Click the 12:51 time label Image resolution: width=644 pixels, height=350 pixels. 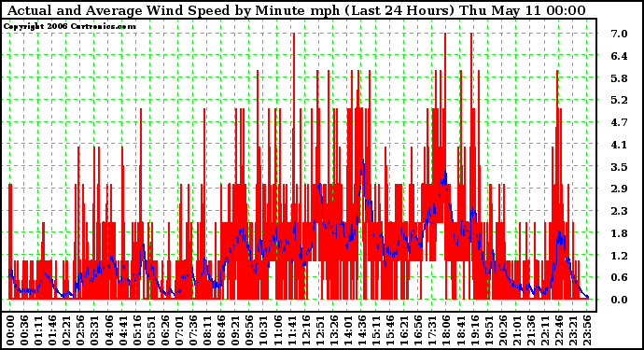(319, 329)
